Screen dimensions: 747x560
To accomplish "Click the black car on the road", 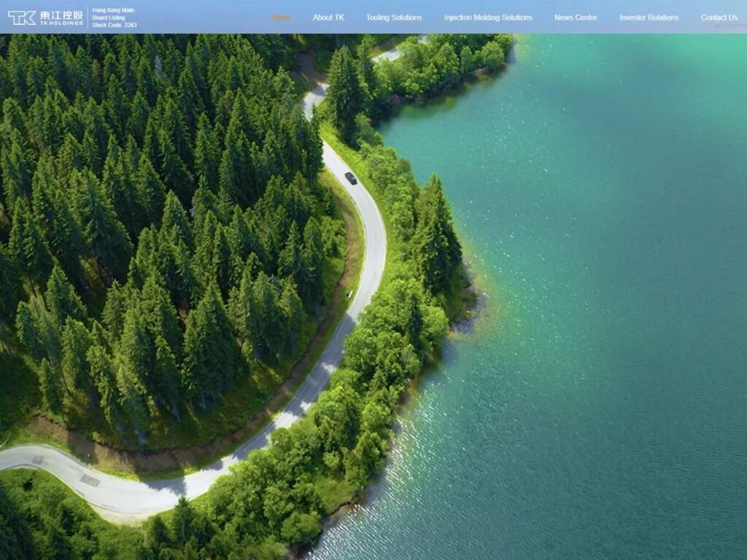I will click(x=351, y=177).
